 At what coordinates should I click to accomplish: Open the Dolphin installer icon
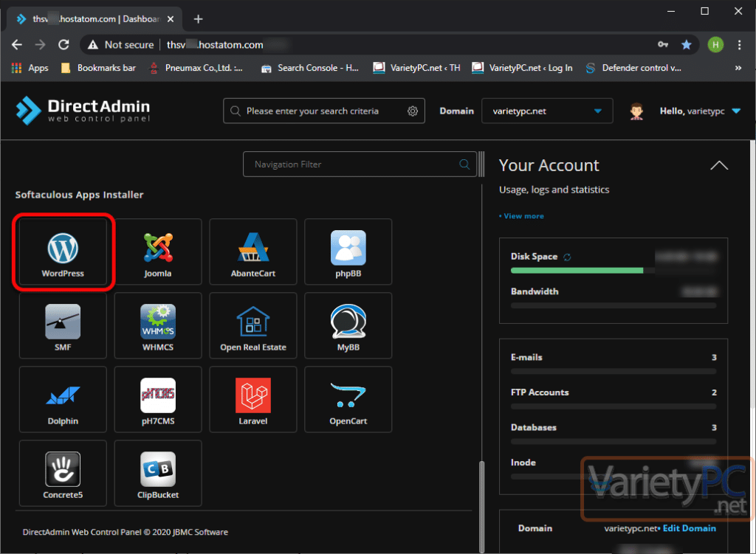[x=63, y=399]
